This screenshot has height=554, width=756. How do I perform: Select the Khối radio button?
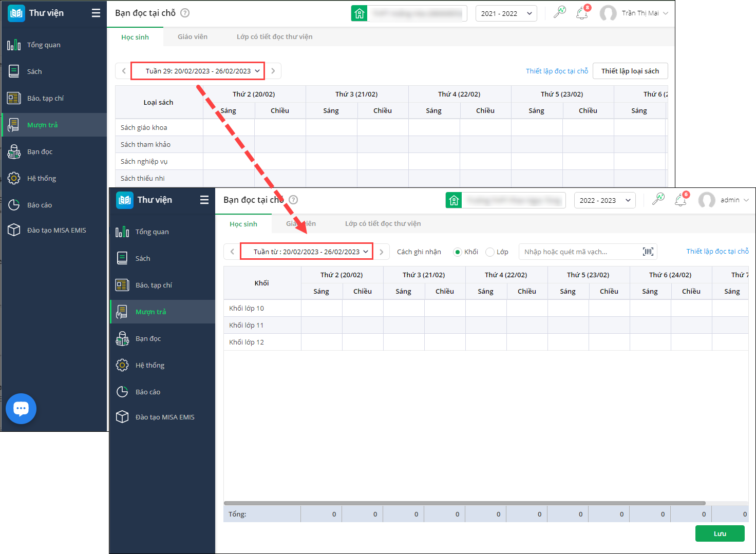[x=458, y=252]
